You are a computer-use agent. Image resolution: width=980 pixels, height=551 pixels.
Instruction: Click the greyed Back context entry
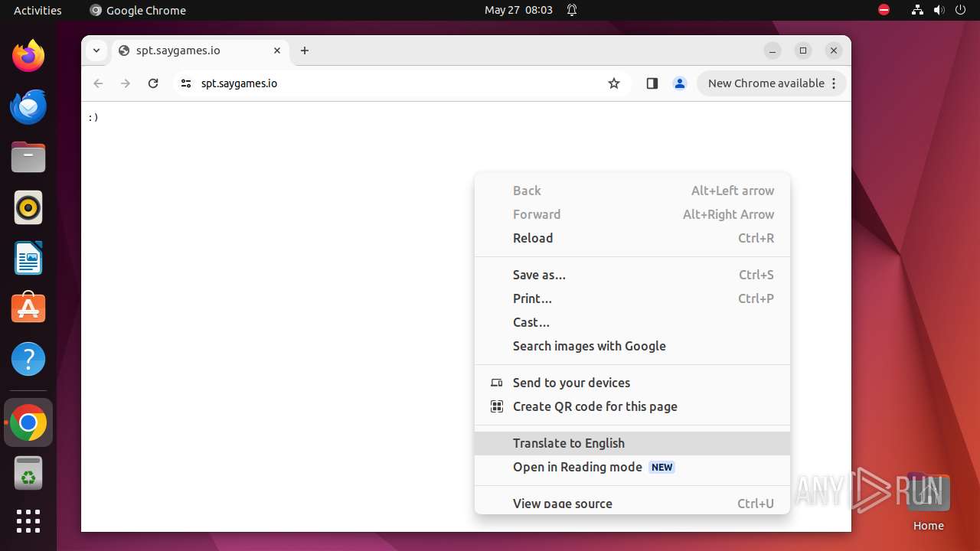click(x=632, y=191)
